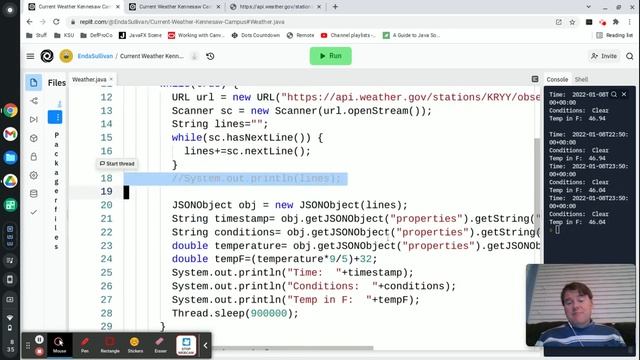640x360 pixels.
Task: Switch to the second Current Weather browser tab
Action: [174, 7]
